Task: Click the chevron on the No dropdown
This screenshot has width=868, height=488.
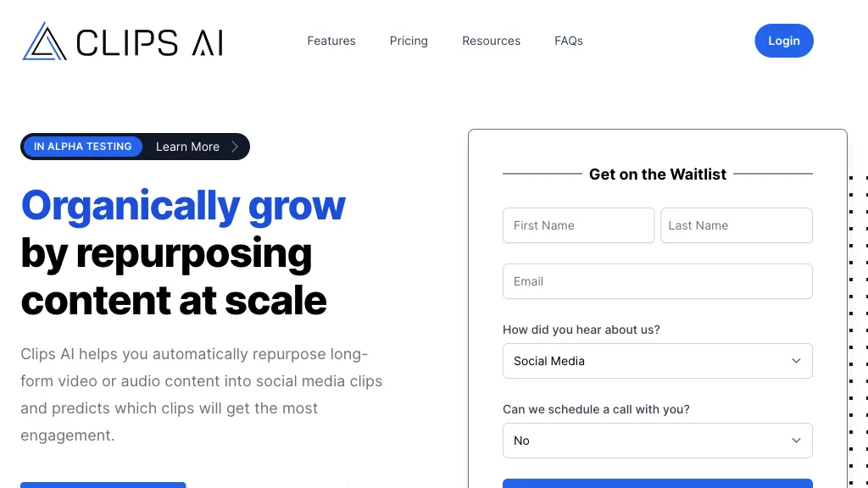Action: (796, 441)
